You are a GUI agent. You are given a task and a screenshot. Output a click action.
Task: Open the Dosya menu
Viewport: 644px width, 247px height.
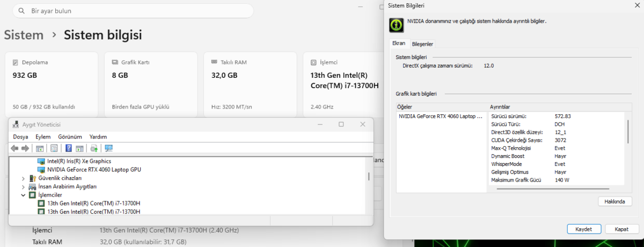(20, 137)
